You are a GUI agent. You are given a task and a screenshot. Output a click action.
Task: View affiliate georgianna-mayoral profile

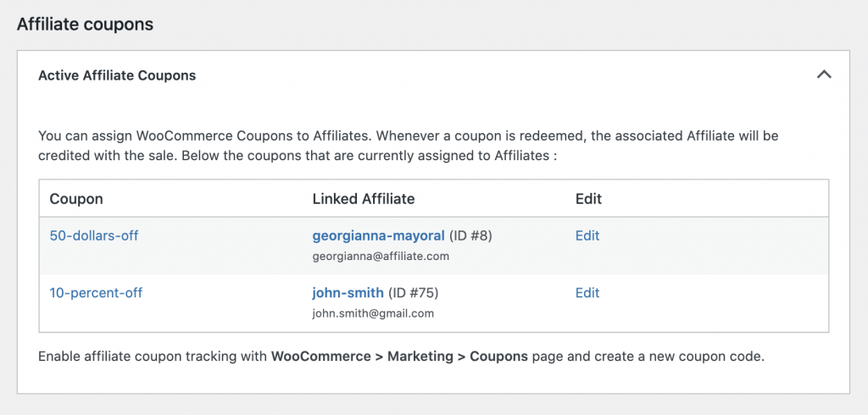coord(378,235)
